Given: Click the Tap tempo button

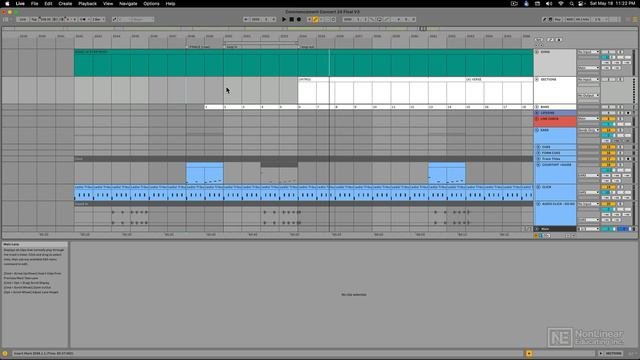Looking at the screenshot, I should 34,19.
